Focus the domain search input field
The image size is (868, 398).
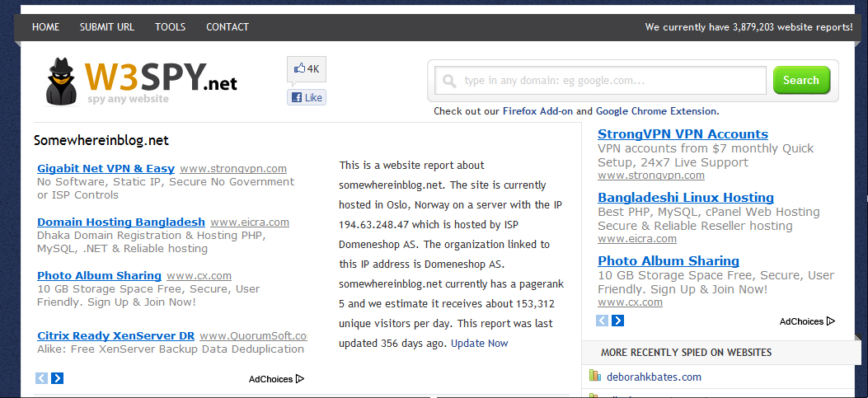[601, 81]
